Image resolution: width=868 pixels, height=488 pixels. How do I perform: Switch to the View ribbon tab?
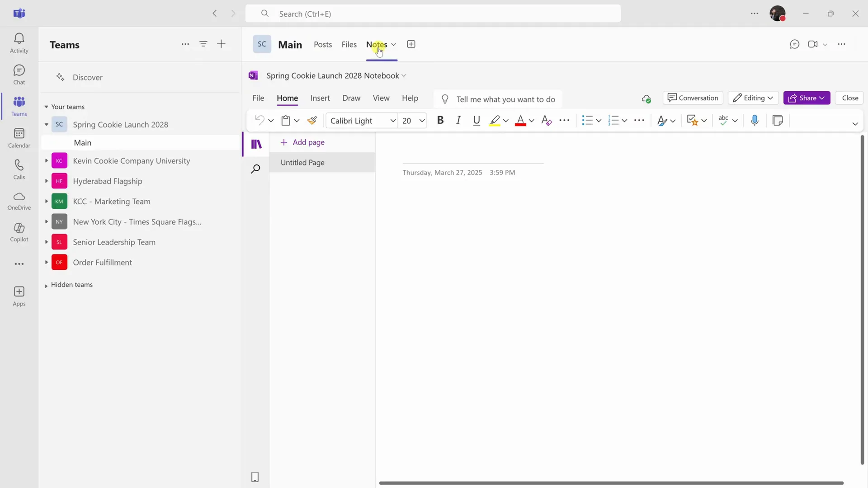(381, 98)
